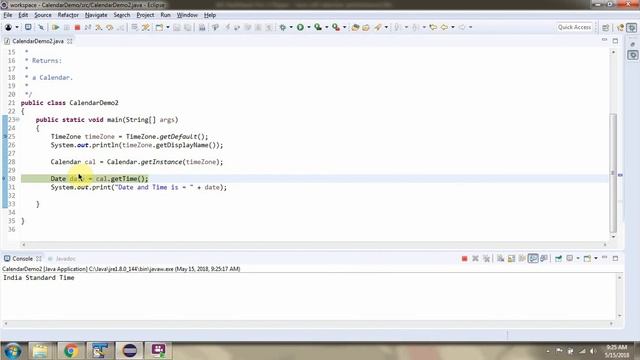
Task: Click the green Run button in toolbar
Action: [300, 27]
